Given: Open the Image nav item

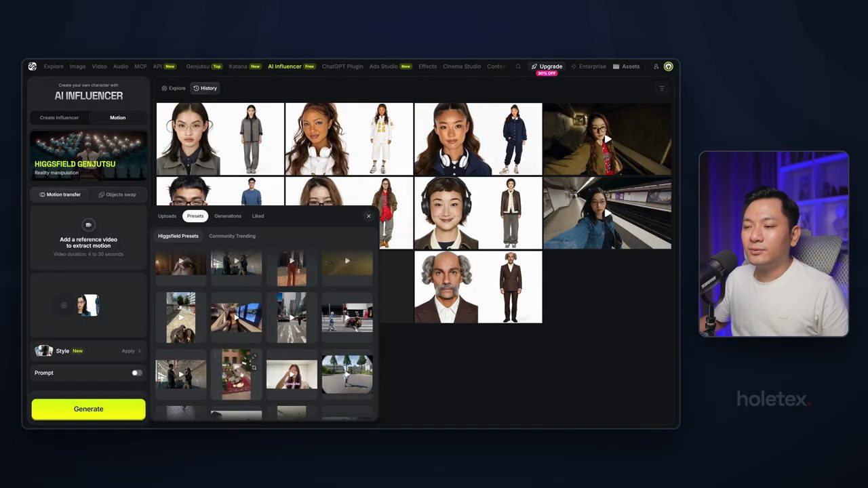Looking at the screenshot, I should tap(77, 66).
